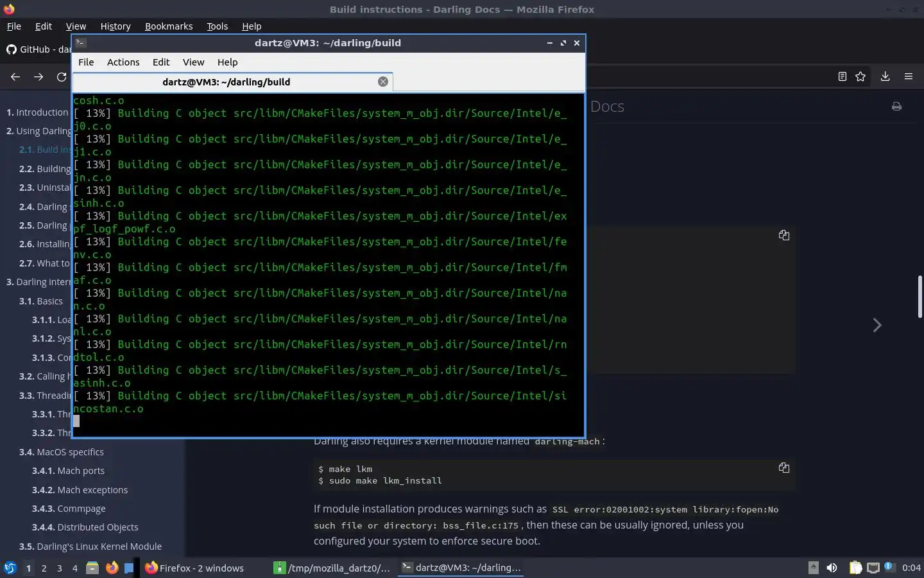
Task: Open Firefox reader view icon
Action: pos(843,76)
